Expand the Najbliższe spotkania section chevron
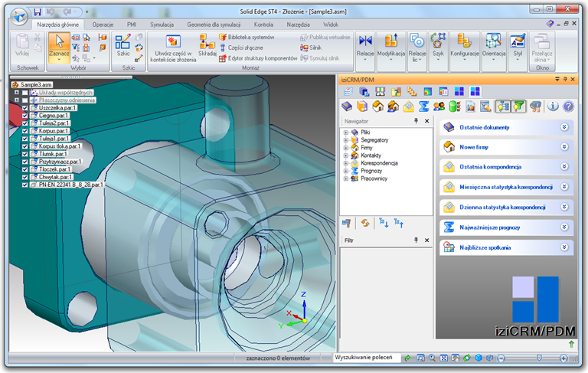Viewport: 588px width, 373px height. (x=564, y=247)
